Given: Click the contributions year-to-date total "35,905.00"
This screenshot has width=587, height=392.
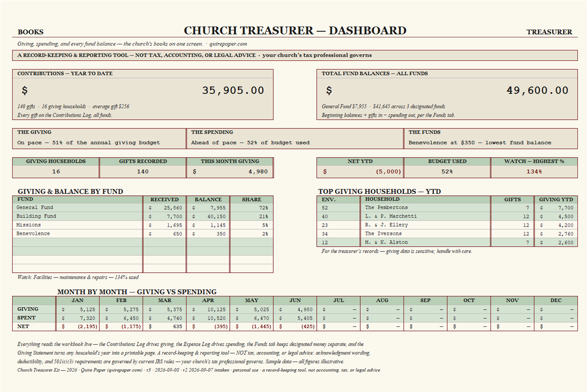Looking at the screenshot, I should [x=233, y=90].
